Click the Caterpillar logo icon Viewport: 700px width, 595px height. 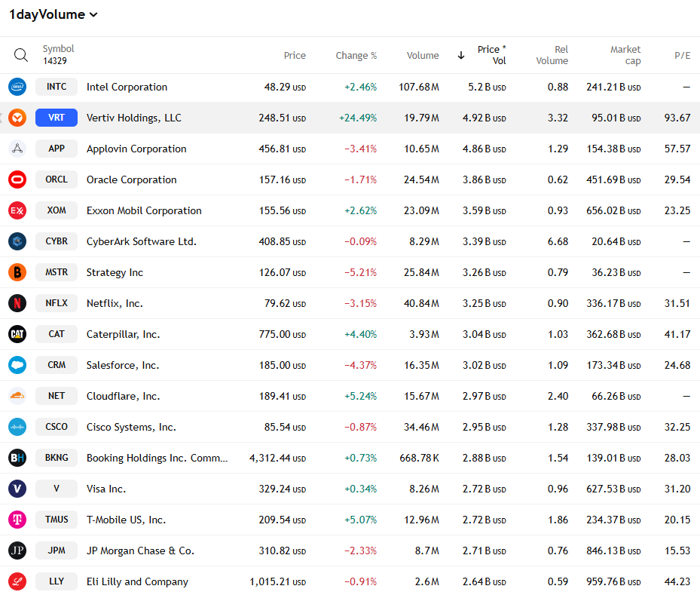pos(17,334)
